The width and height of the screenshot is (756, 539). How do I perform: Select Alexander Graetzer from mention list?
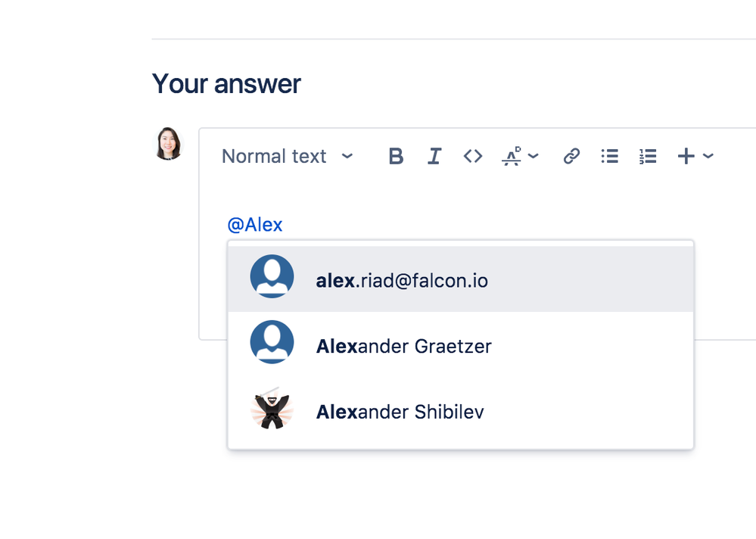(460, 344)
